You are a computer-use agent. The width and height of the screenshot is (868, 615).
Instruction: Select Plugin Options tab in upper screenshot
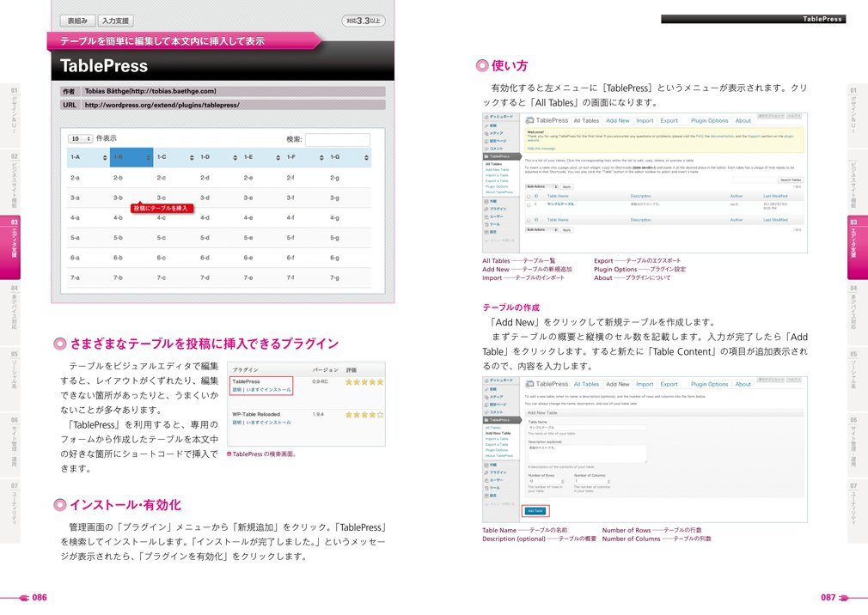pos(709,120)
